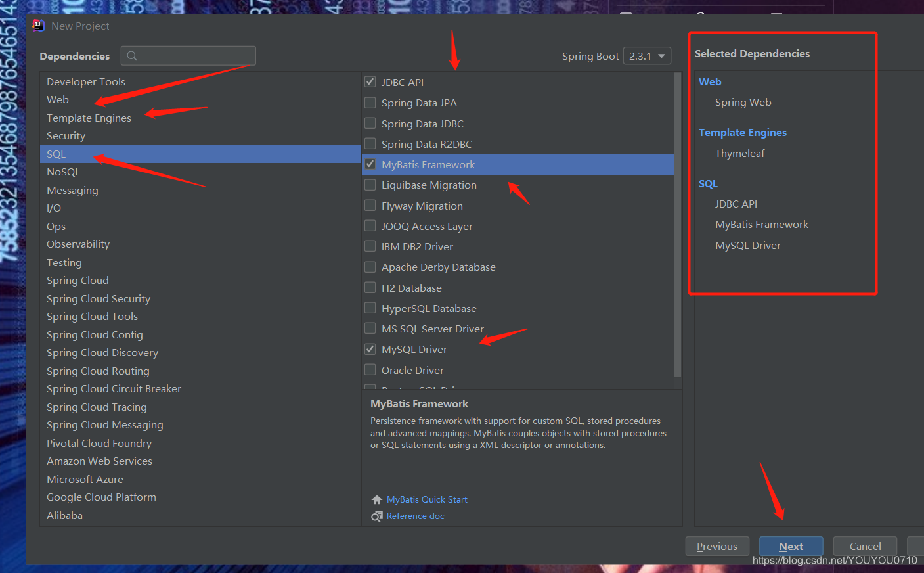Enable the Spring Data JPA checkbox

370,103
